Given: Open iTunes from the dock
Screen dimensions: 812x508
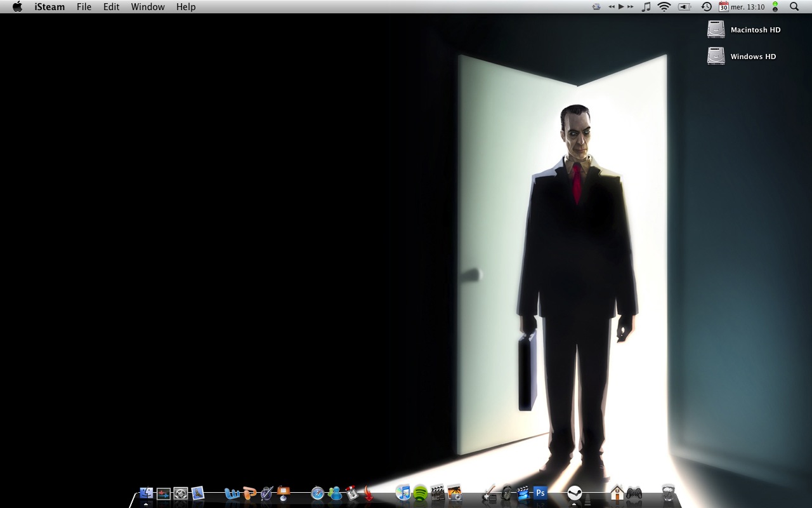Looking at the screenshot, I should (403, 493).
